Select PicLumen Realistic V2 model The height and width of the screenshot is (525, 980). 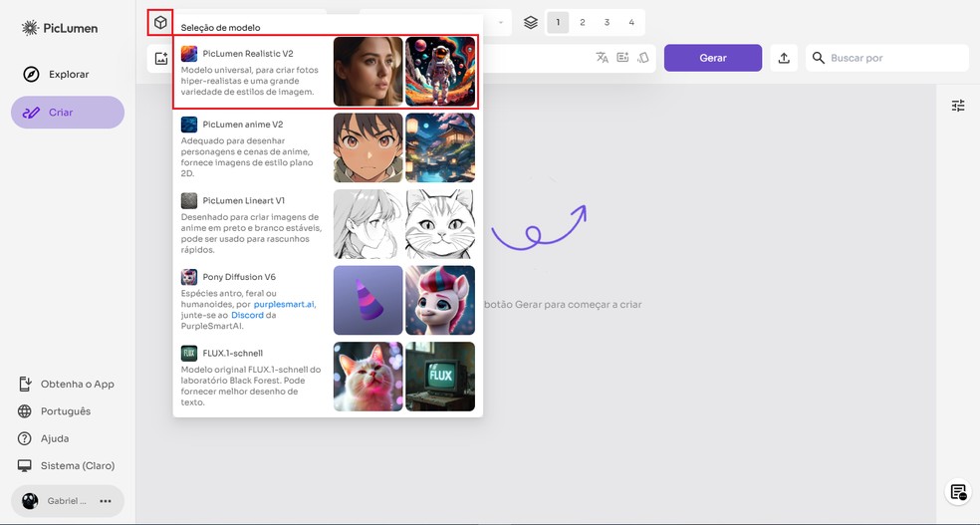coord(326,73)
